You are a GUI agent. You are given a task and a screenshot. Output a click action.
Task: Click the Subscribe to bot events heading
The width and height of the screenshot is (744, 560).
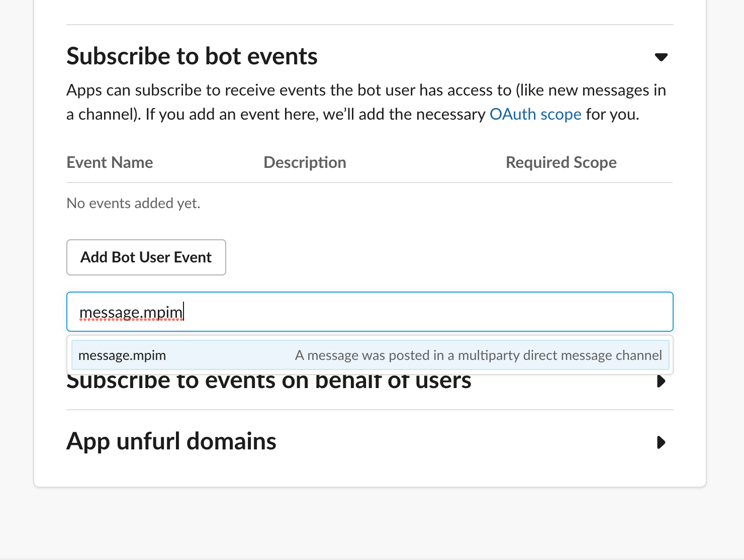click(192, 56)
